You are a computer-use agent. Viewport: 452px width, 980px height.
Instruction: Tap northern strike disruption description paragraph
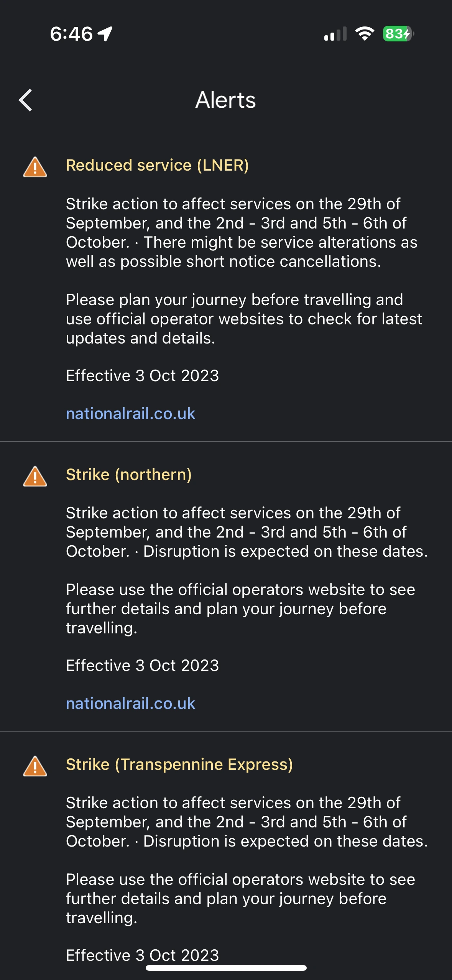(247, 532)
